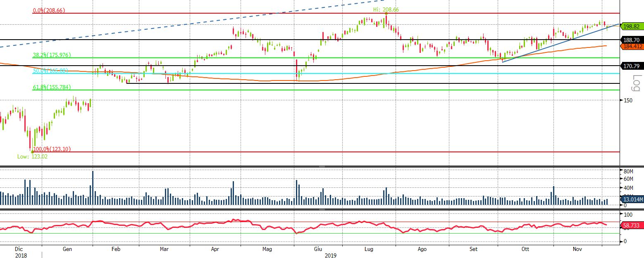This screenshot has height=258, width=644.
Task: Click the 60M volume axis label
Action: pyautogui.click(x=628, y=179)
